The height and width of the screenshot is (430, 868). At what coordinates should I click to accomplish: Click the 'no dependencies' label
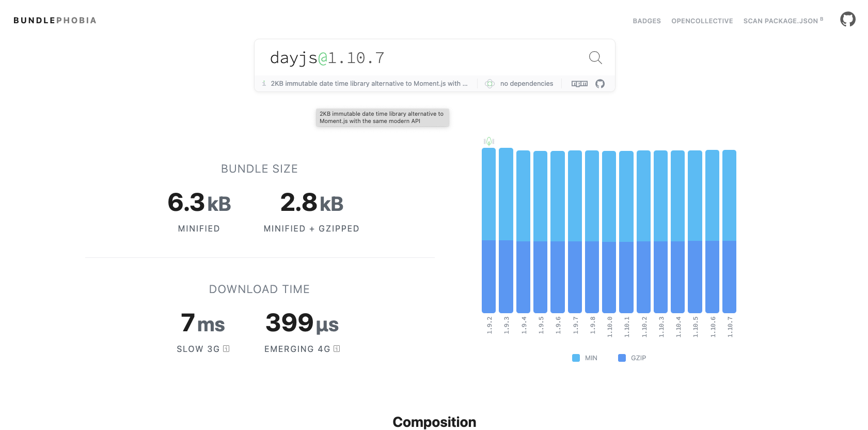(526, 84)
